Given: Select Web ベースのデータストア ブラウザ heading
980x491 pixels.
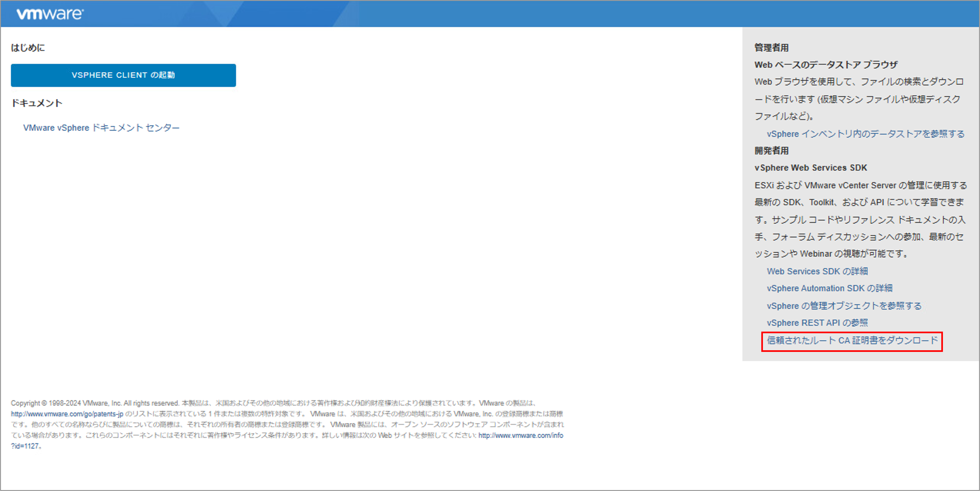Looking at the screenshot, I should [826, 65].
